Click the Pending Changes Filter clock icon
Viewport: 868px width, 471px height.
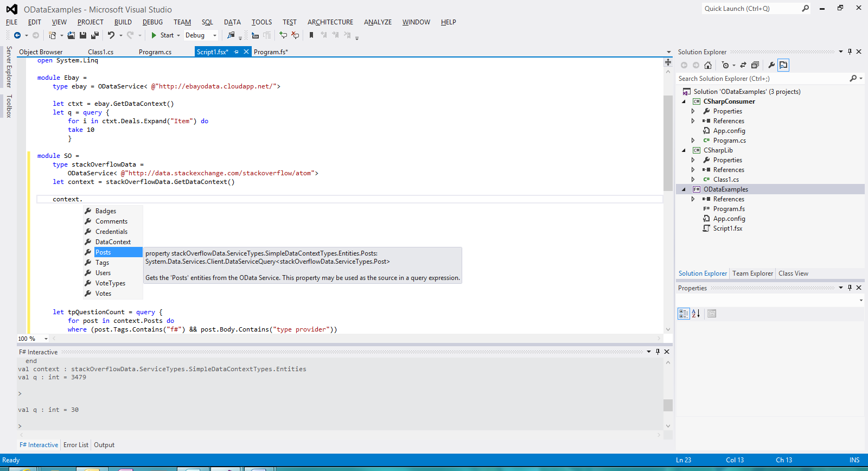point(725,65)
